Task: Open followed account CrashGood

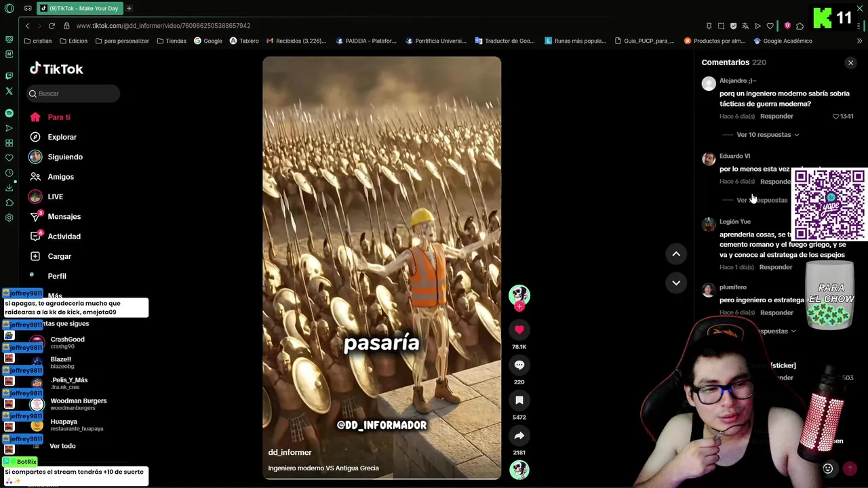Action: (x=68, y=342)
